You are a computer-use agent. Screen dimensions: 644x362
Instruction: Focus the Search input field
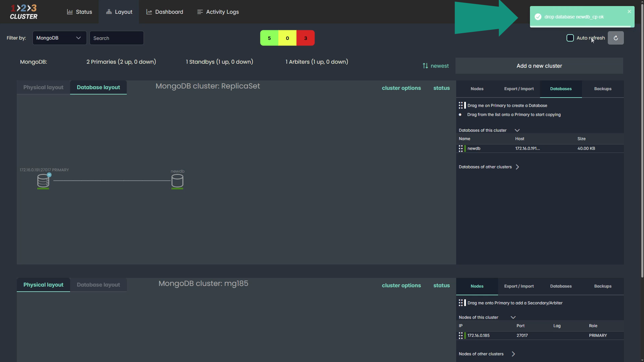tap(116, 38)
